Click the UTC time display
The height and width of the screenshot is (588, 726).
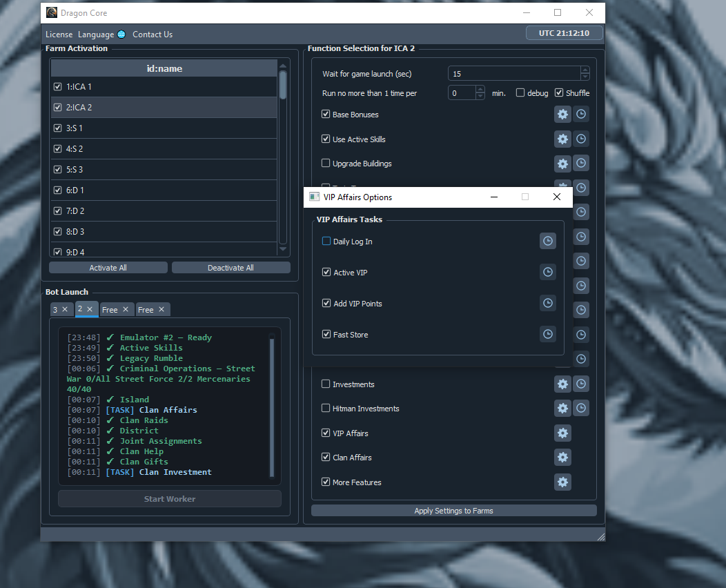(x=564, y=33)
